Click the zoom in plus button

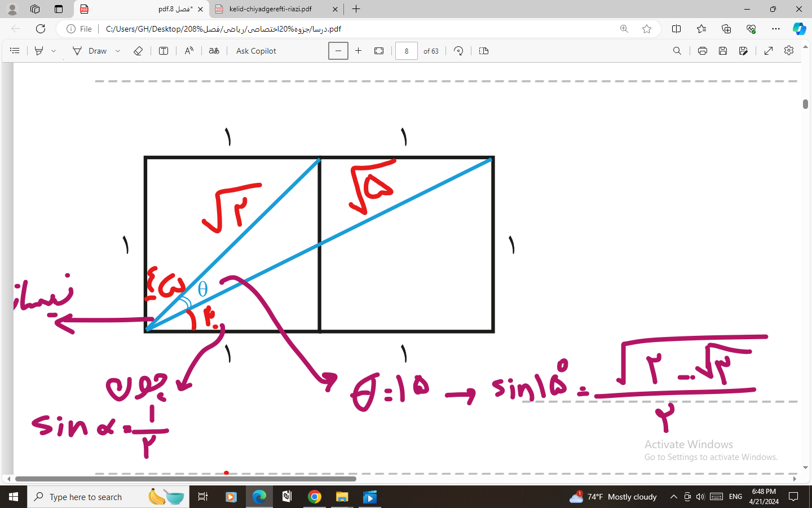pos(358,51)
